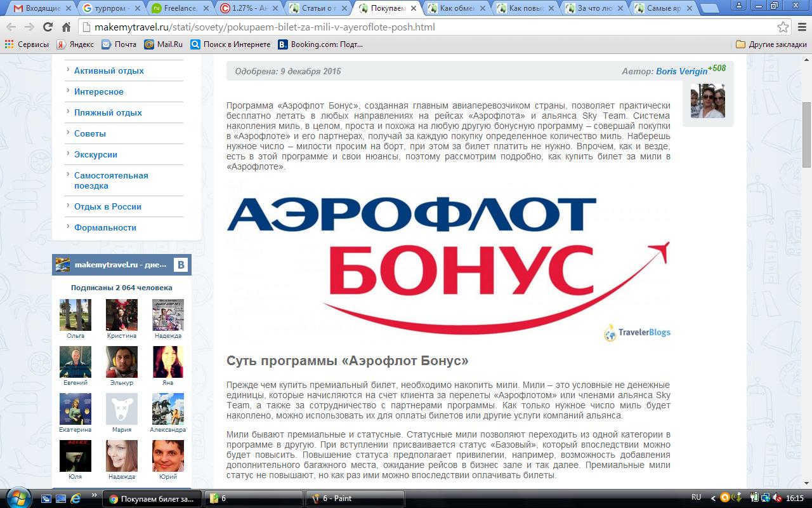The width and height of the screenshot is (812, 508).
Task: Open the Поиск в Интернете bookmark
Action: pyautogui.click(x=230, y=44)
